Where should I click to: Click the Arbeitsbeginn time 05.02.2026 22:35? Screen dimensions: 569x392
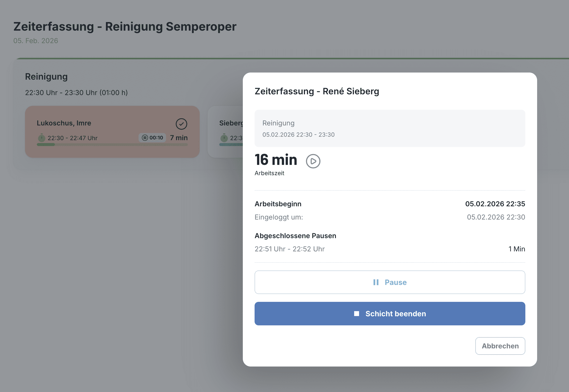[x=495, y=204]
